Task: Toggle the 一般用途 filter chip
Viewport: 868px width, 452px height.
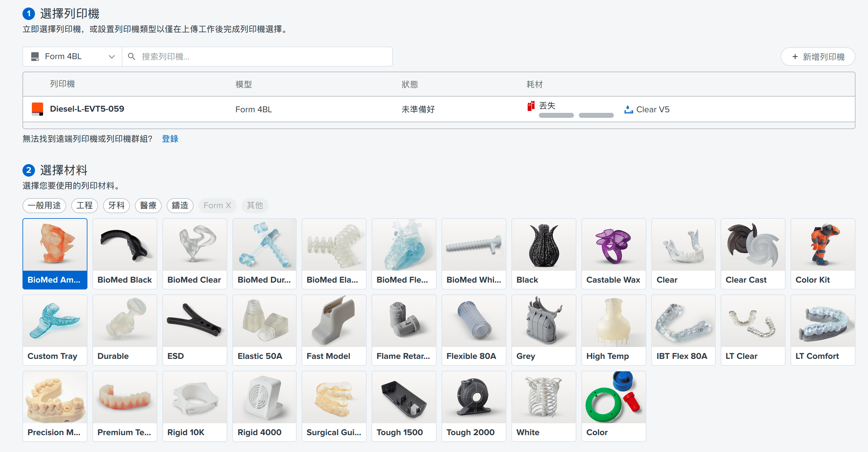Action: click(x=44, y=205)
